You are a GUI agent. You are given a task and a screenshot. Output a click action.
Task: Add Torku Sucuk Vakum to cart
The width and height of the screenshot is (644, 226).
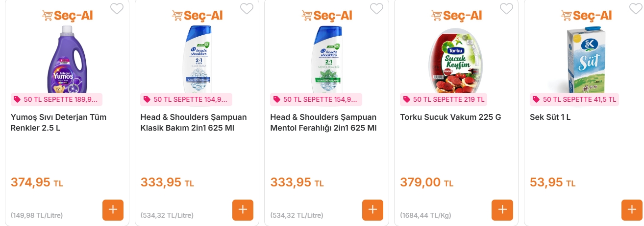502,210
